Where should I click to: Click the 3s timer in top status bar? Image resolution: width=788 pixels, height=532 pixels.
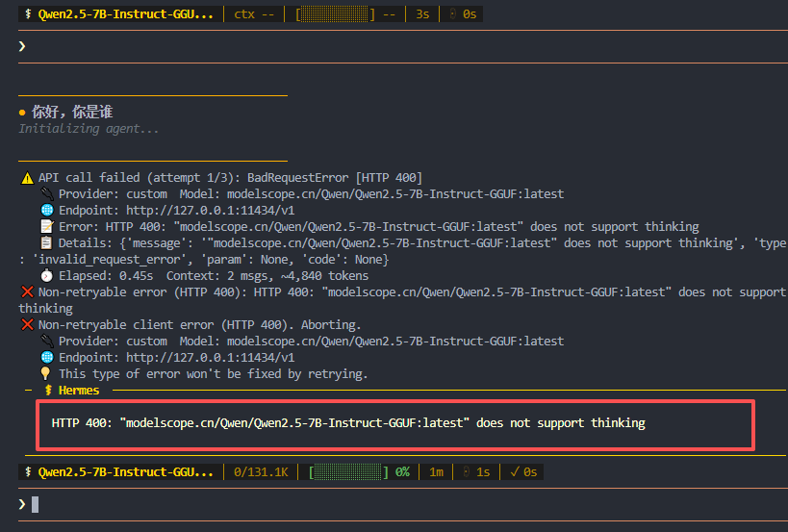click(x=422, y=14)
